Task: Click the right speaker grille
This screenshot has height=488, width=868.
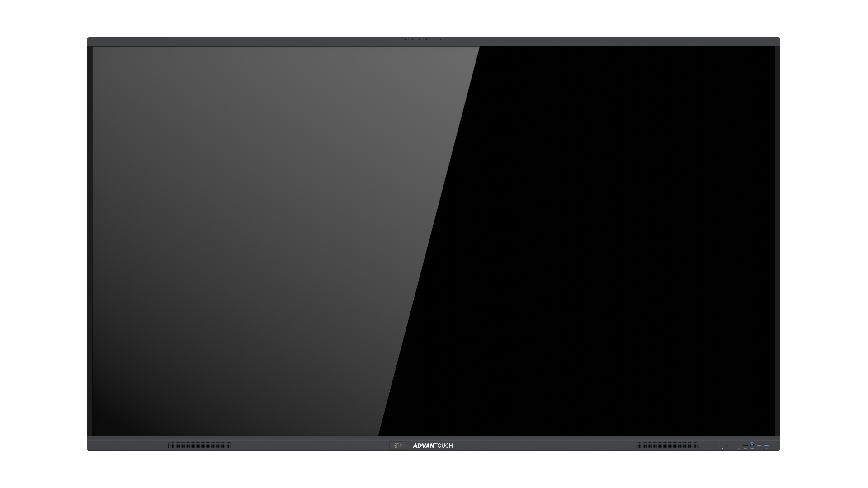Action: point(667,446)
